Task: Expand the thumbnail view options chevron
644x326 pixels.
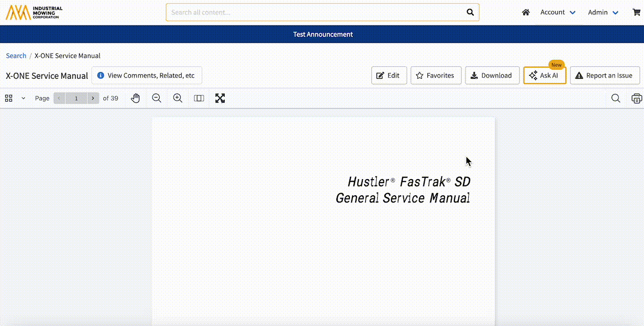Action: click(x=23, y=99)
